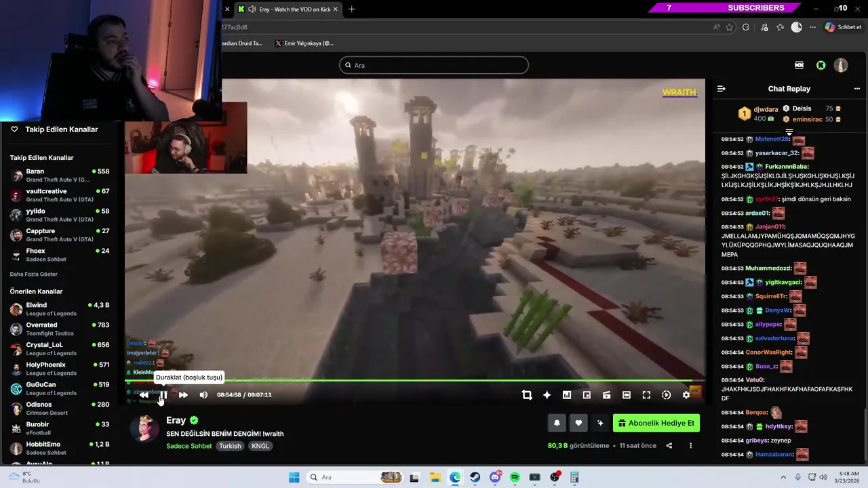Share the VOD via the share icon
Viewport: 868px width, 488px height.
point(669,445)
